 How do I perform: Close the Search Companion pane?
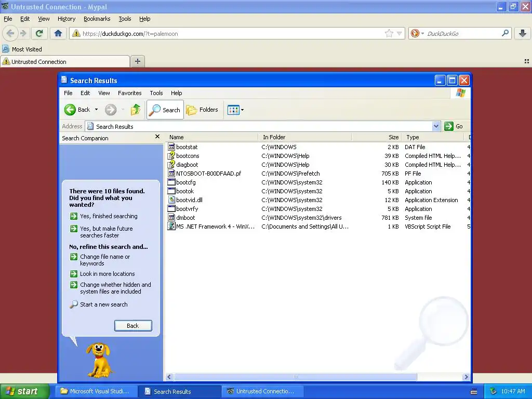[x=157, y=137]
